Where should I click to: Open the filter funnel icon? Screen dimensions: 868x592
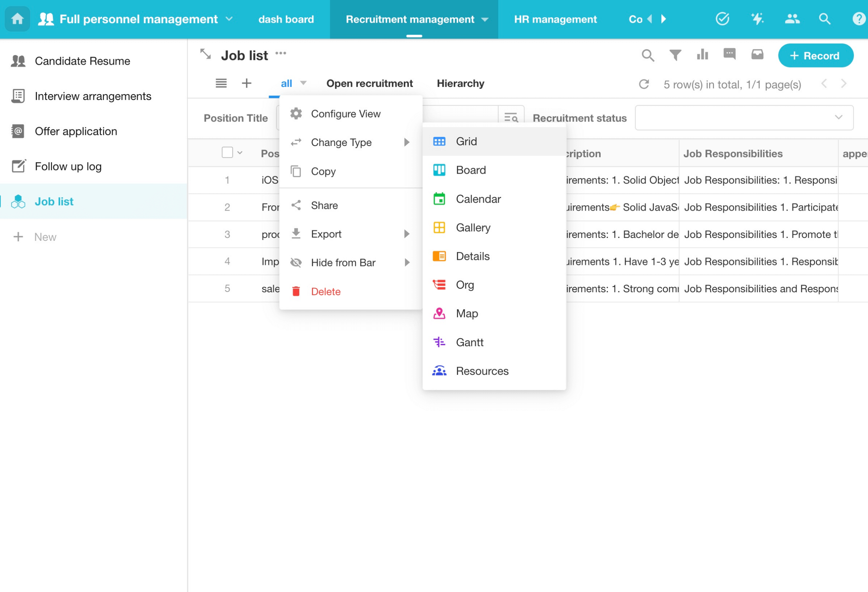point(675,55)
